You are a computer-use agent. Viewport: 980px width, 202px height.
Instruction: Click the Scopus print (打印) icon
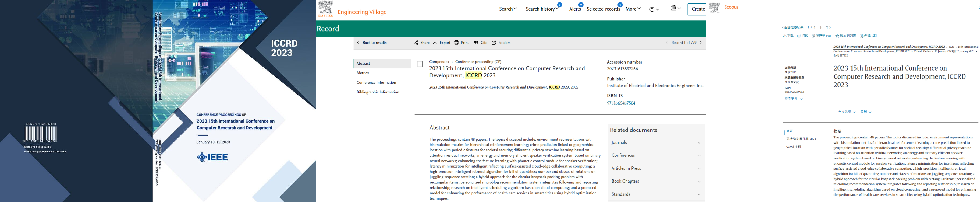coord(799,36)
